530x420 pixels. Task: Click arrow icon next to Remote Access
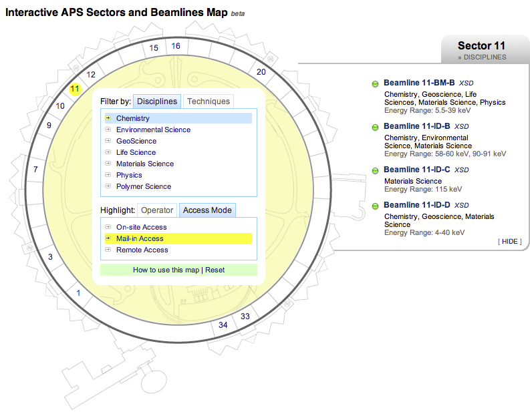coord(108,250)
